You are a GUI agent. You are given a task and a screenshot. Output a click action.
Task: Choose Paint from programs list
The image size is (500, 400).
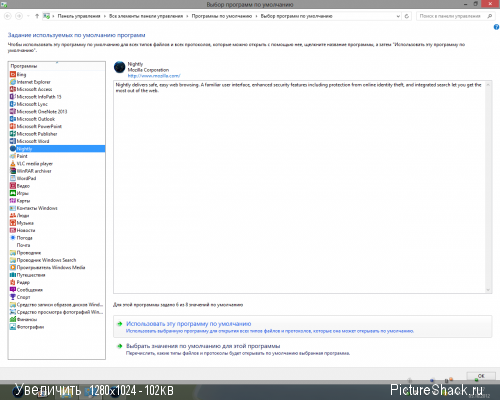pos(19,156)
